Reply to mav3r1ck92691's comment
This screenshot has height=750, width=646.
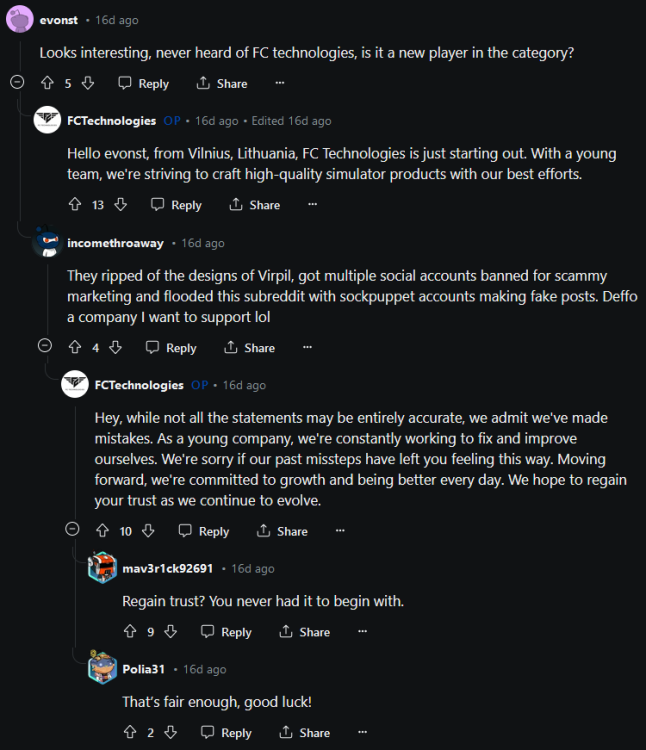(226, 631)
